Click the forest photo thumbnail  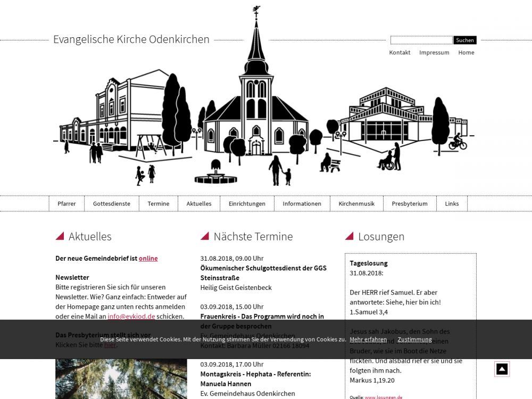[121, 379]
